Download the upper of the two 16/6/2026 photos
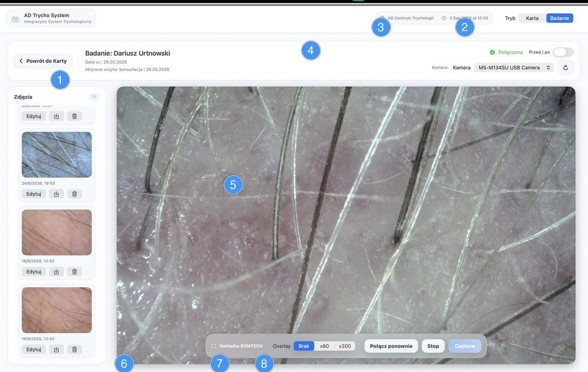 click(x=56, y=272)
